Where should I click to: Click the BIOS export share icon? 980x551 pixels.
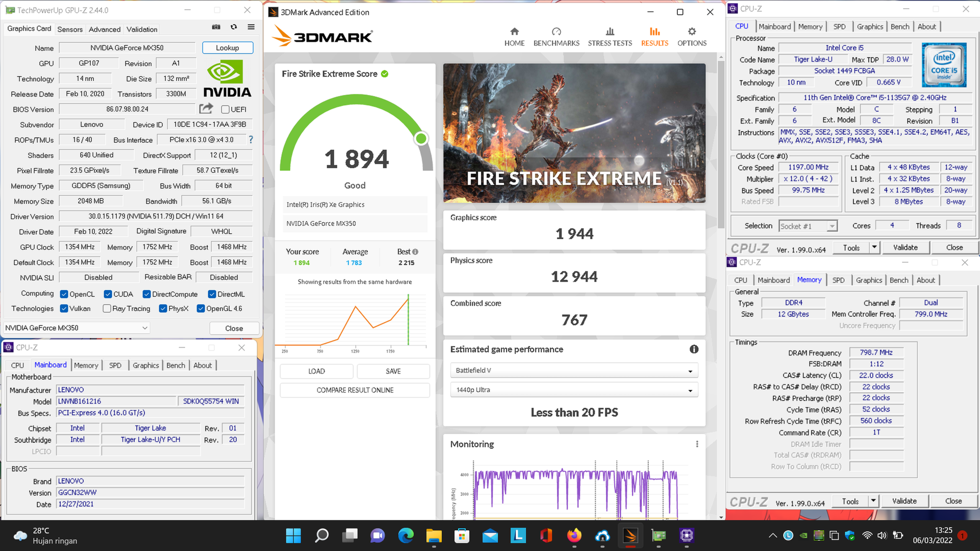click(206, 109)
